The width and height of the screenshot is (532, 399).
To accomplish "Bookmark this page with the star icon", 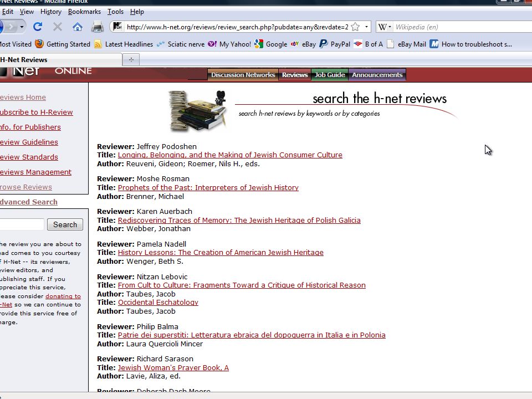I will coord(355,27).
